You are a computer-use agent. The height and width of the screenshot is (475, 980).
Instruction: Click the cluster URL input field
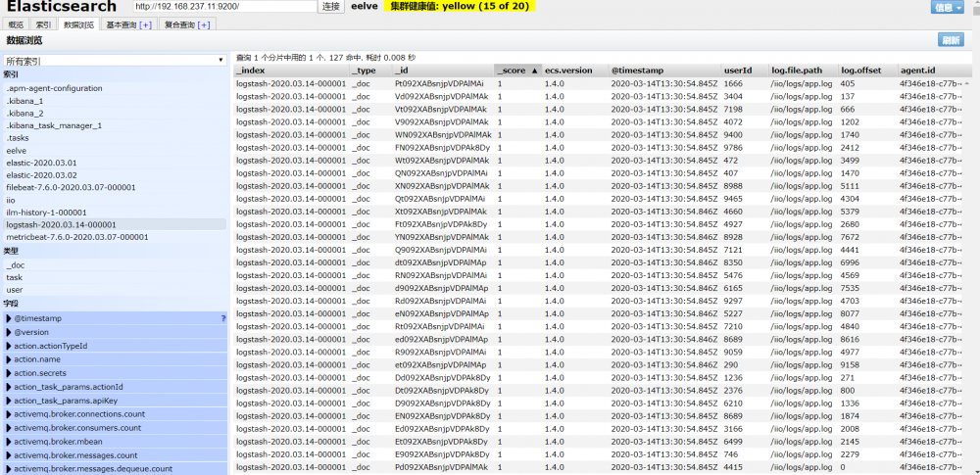225,7
